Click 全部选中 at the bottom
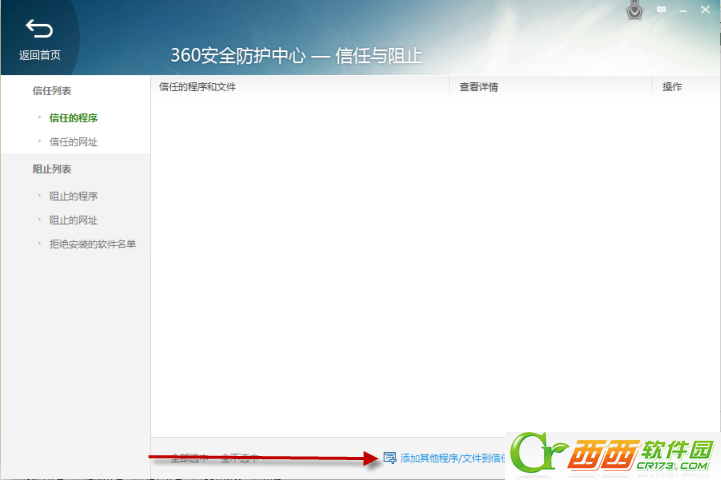This screenshot has height=480, width=721. pyautogui.click(x=188, y=458)
